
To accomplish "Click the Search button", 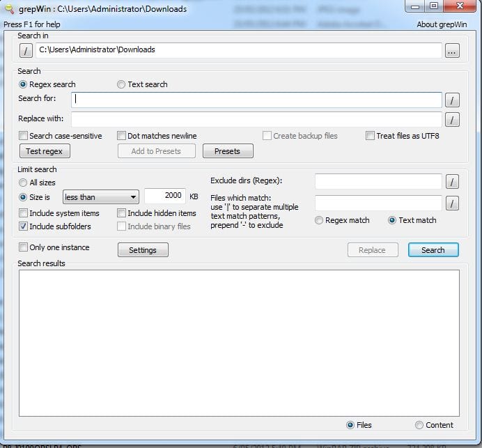I will [x=433, y=250].
